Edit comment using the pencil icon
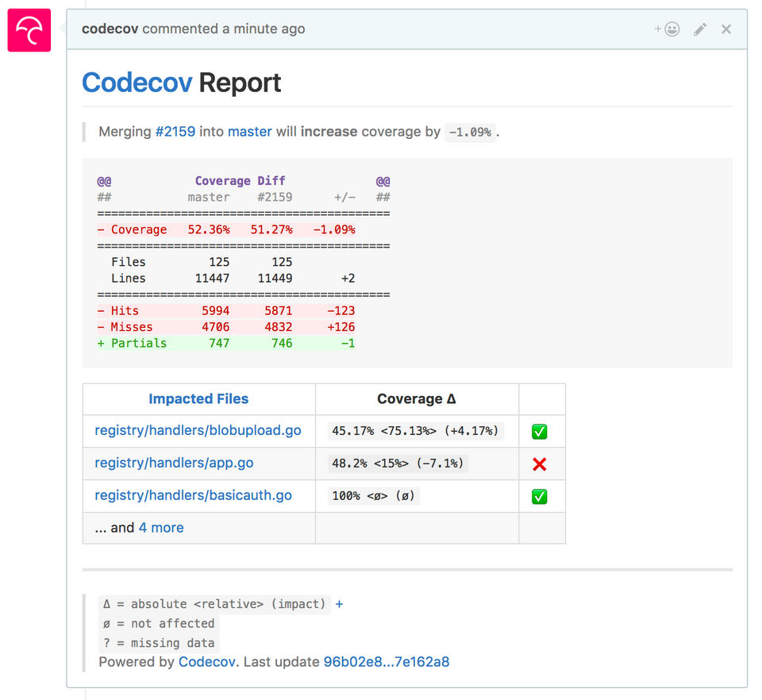This screenshot has width=762, height=700. point(699,29)
